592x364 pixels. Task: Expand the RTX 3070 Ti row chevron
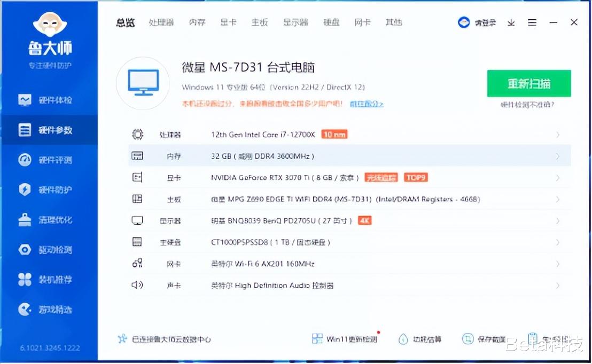(x=558, y=178)
